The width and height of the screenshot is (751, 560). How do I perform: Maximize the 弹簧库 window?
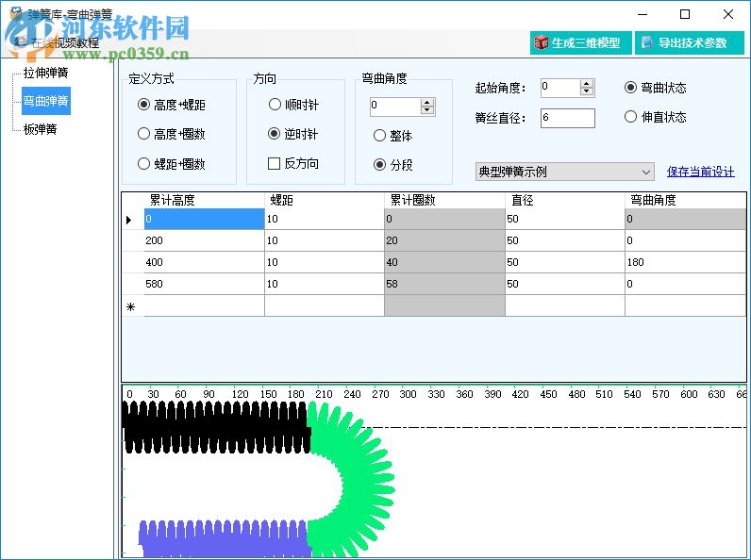click(685, 14)
